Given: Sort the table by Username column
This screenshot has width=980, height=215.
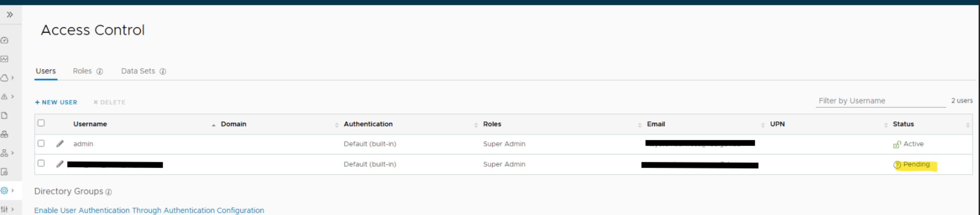Looking at the screenshot, I should pos(90,124).
